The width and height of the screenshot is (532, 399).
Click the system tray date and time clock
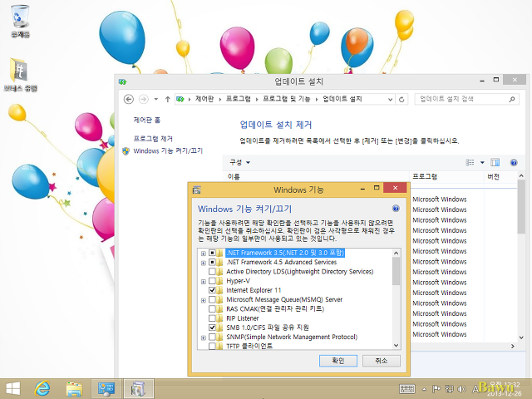click(x=505, y=389)
